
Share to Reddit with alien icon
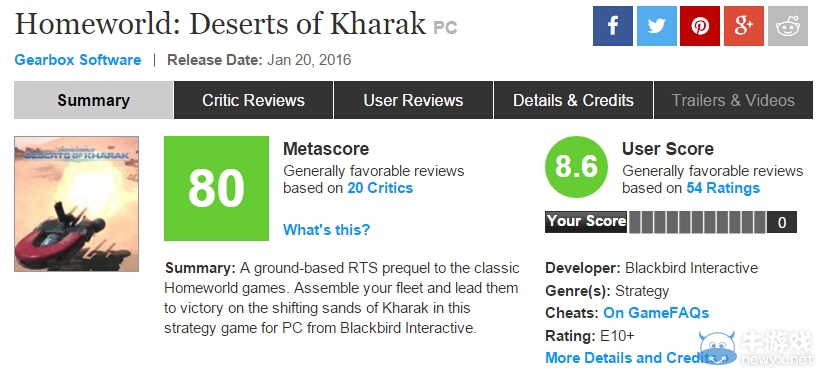coord(787,26)
